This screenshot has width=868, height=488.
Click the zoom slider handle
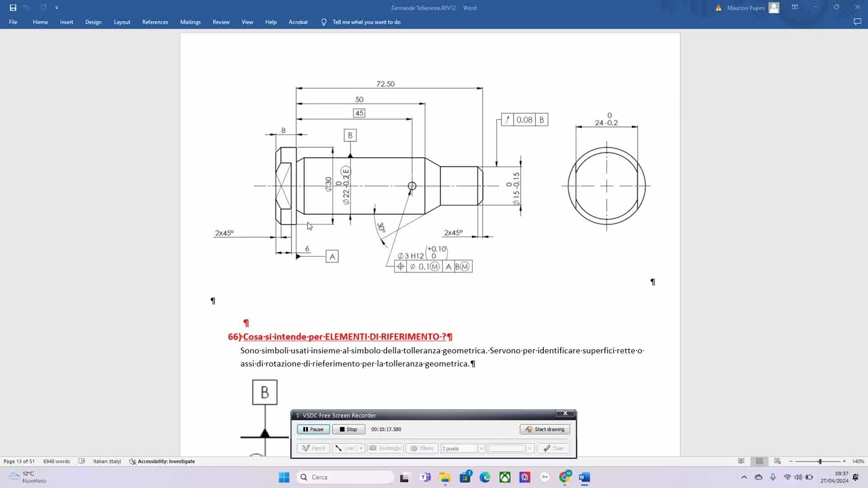pos(820,462)
